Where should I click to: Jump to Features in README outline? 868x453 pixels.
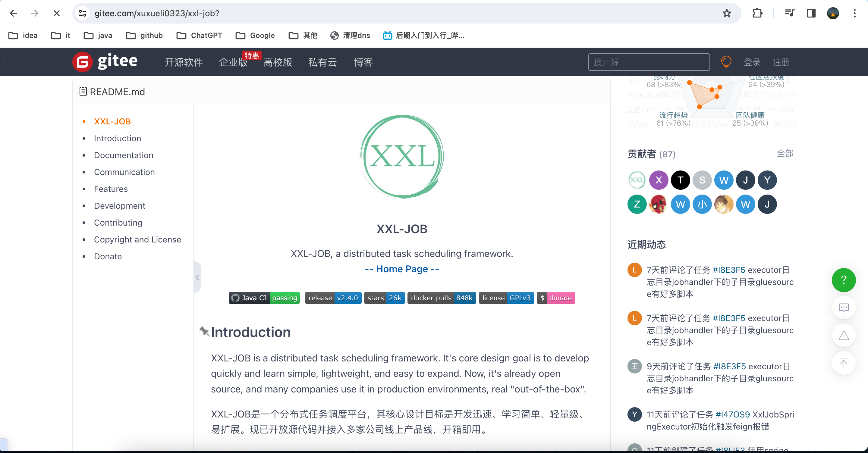pos(111,189)
